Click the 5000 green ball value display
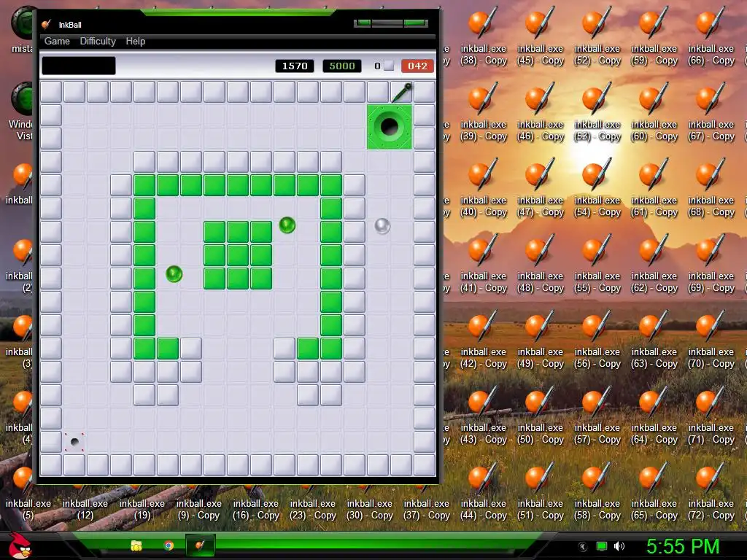This screenshot has width=747, height=560. [x=342, y=66]
